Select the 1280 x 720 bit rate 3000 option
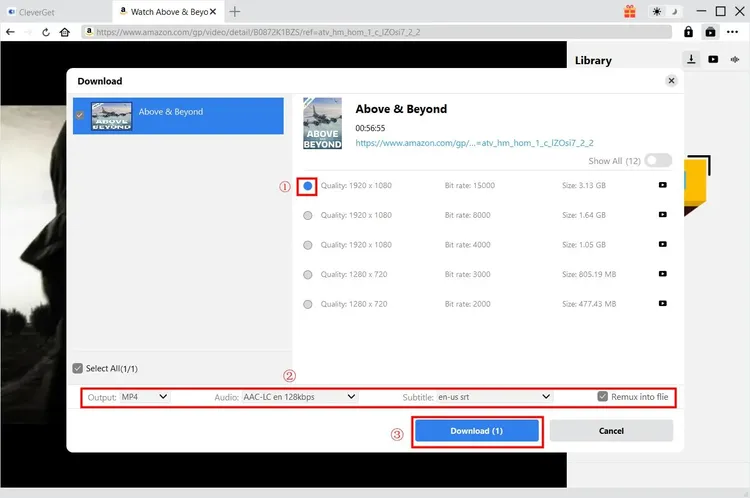 307,274
